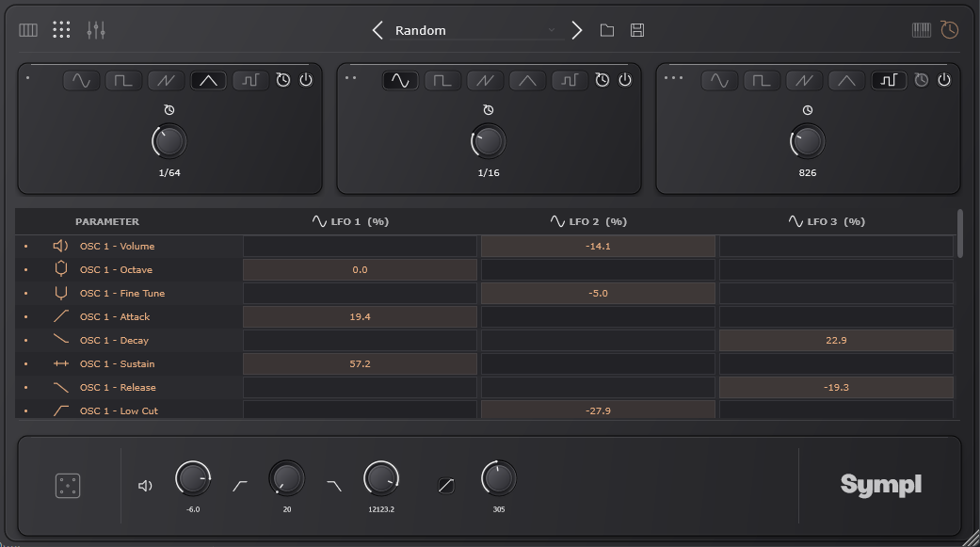The height and width of the screenshot is (547, 980).
Task: Toggle LFO 1 power button
Action: (306, 80)
